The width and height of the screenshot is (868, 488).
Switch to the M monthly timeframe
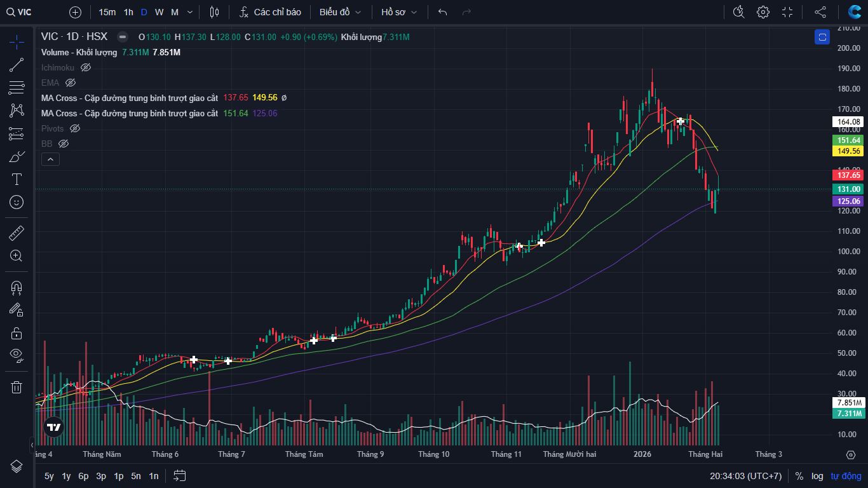click(175, 12)
